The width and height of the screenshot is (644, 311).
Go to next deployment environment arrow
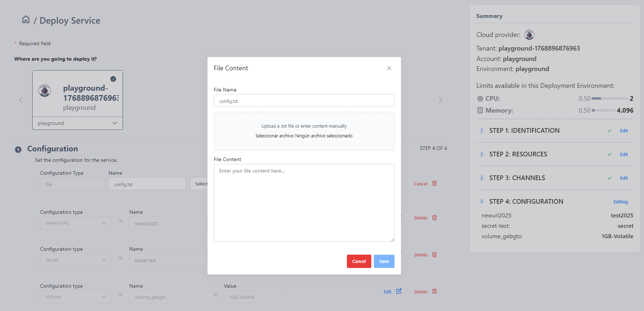click(x=440, y=100)
